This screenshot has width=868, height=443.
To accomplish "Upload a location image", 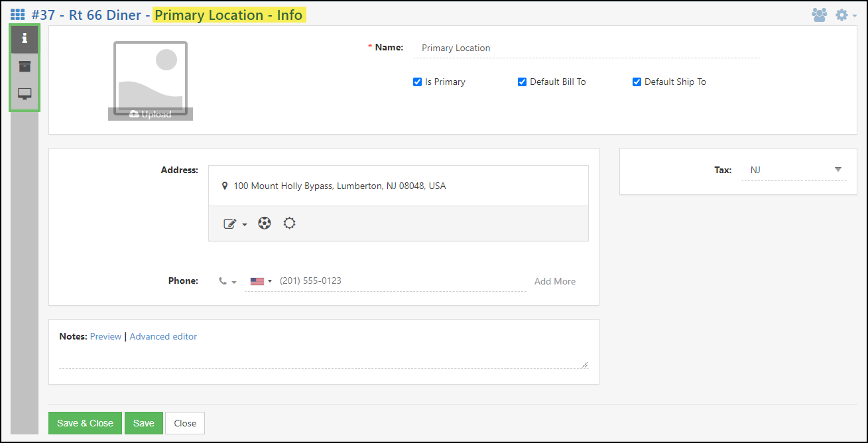I will [151, 114].
